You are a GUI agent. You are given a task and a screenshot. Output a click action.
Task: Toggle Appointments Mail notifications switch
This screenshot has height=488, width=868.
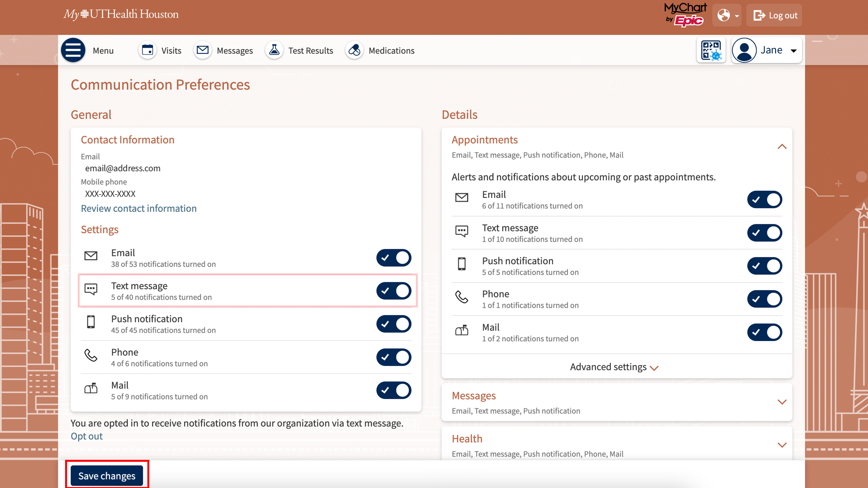(764, 332)
